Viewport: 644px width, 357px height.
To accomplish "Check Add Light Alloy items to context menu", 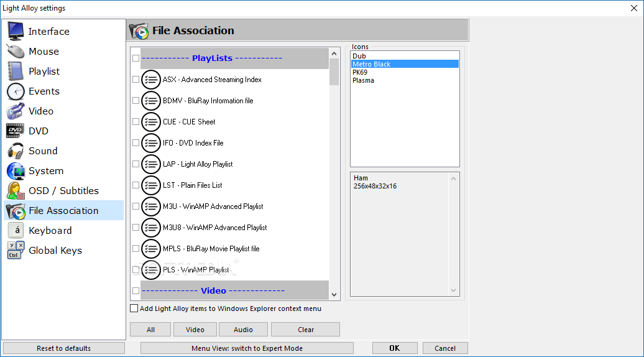I will click(x=134, y=308).
